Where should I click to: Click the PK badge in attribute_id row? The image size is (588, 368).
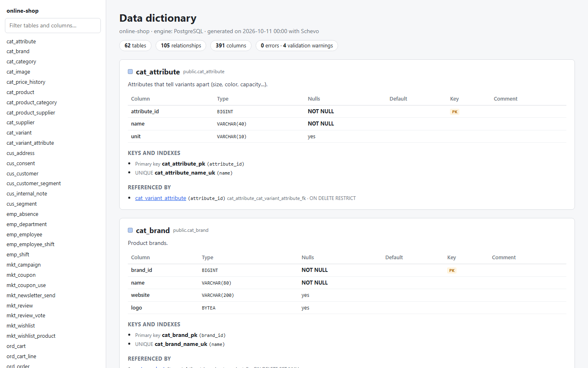(x=454, y=112)
